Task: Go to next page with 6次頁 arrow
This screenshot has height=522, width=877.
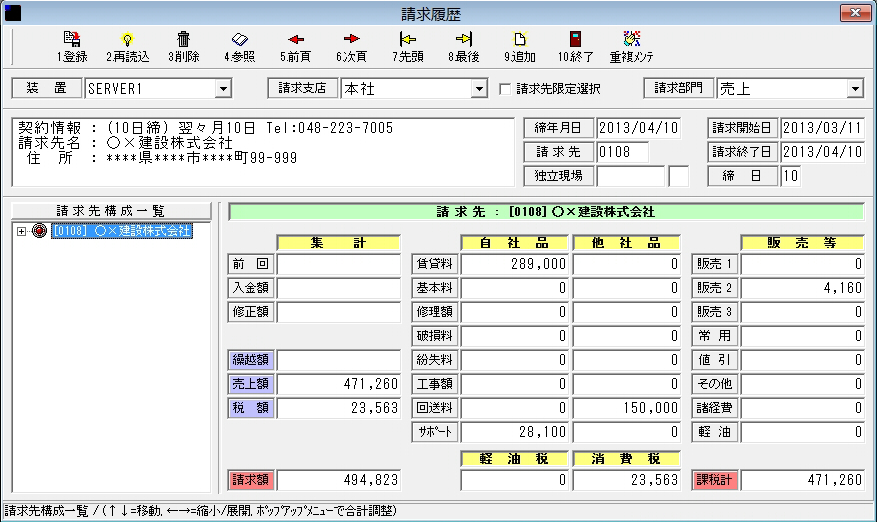Action: click(x=351, y=40)
